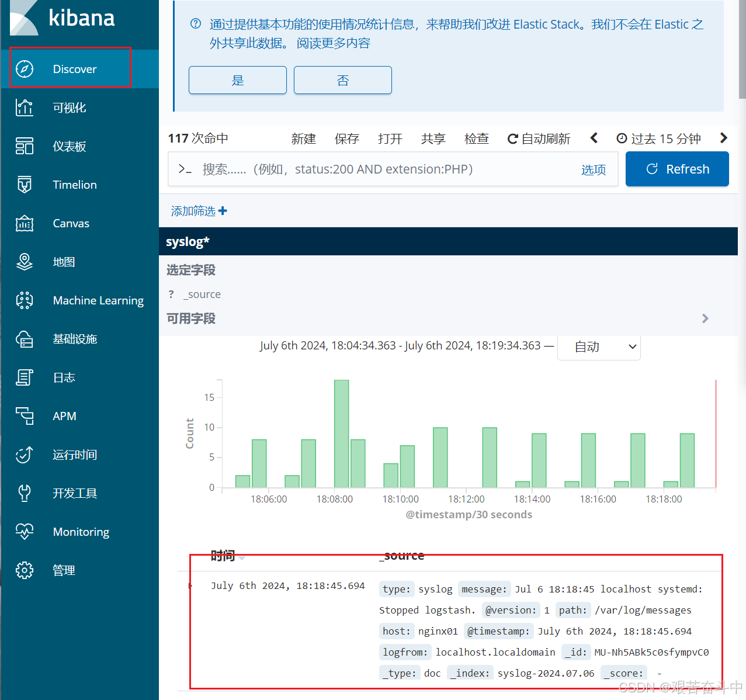Click the Monitoring heartbeat icon
746x700 pixels.
click(25, 532)
